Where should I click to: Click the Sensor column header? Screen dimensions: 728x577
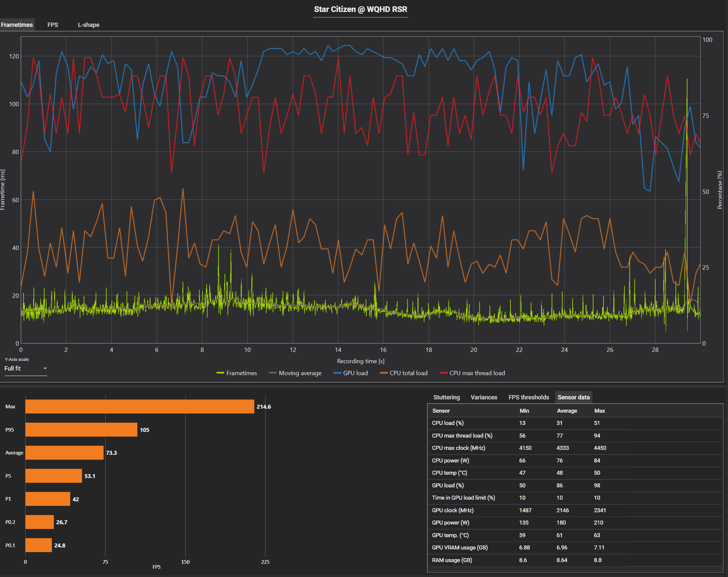[441, 411]
